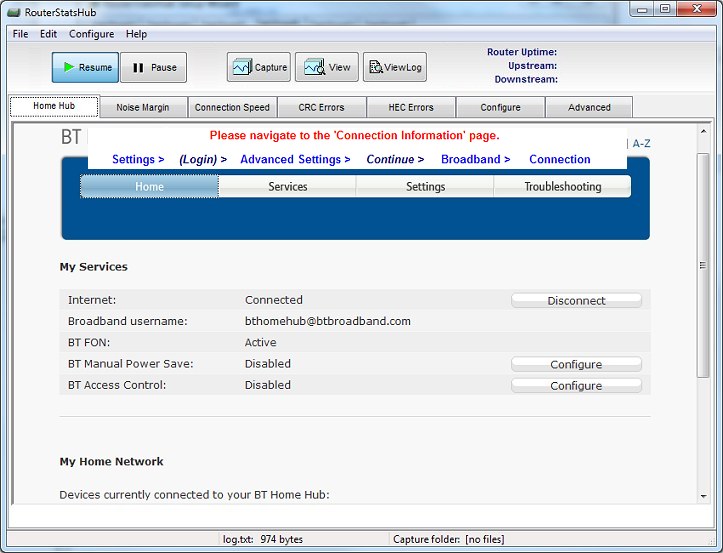The image size is (723, 553).
Task: Follow the A-Z link on the hub page
Action: (x=641, y=144)
